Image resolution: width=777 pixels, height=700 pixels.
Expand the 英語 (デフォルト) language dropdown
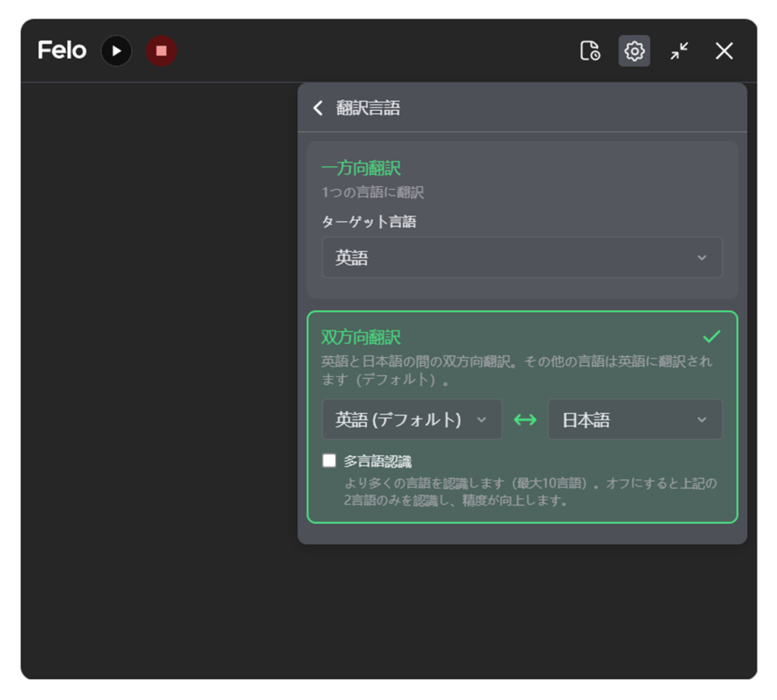(x=412, y=420)
